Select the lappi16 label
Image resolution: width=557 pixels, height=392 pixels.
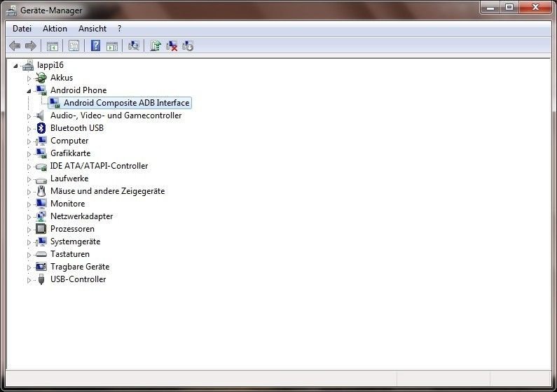pyautogui.click(x=50, y=65)
